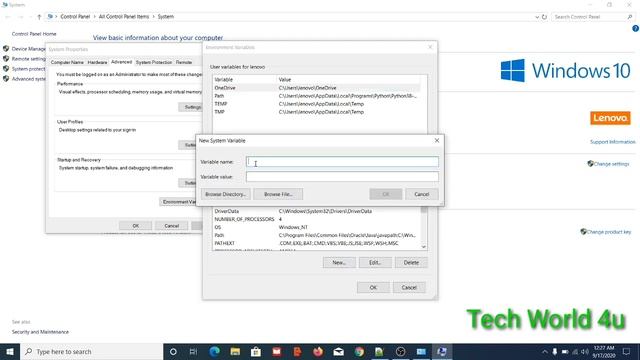Open the network tray icon
The height and width of the screenshot is (360, 640).
(x=575, y=351)
